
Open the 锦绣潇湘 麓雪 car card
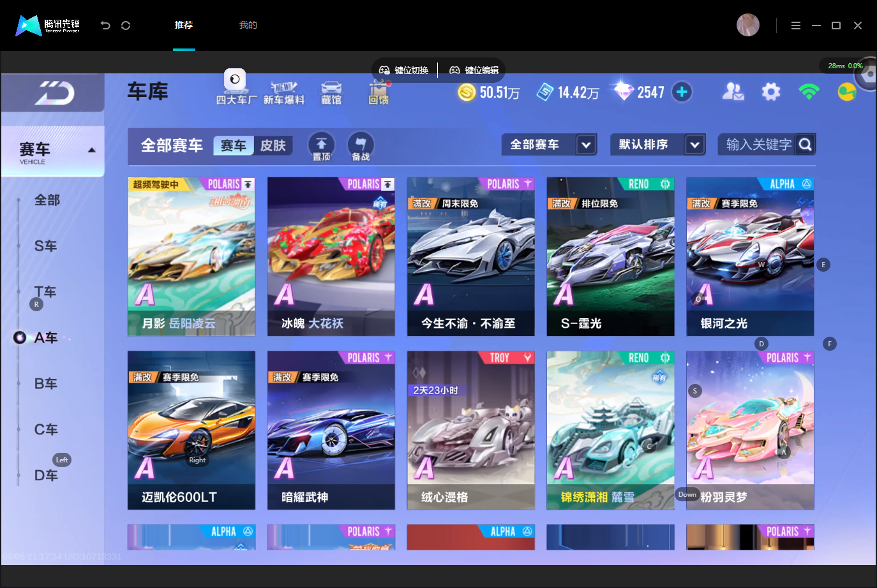tap(611, 430)
